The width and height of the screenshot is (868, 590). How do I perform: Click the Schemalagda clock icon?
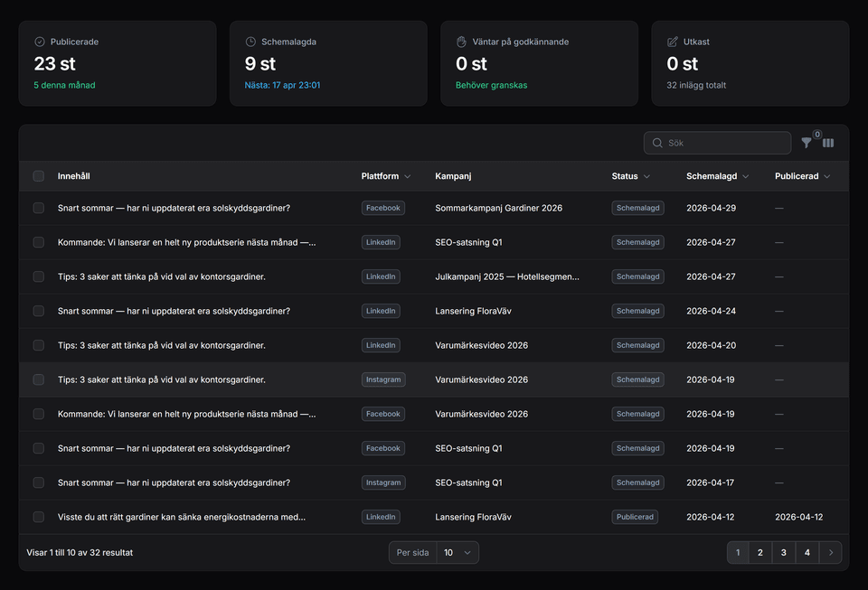250,42
